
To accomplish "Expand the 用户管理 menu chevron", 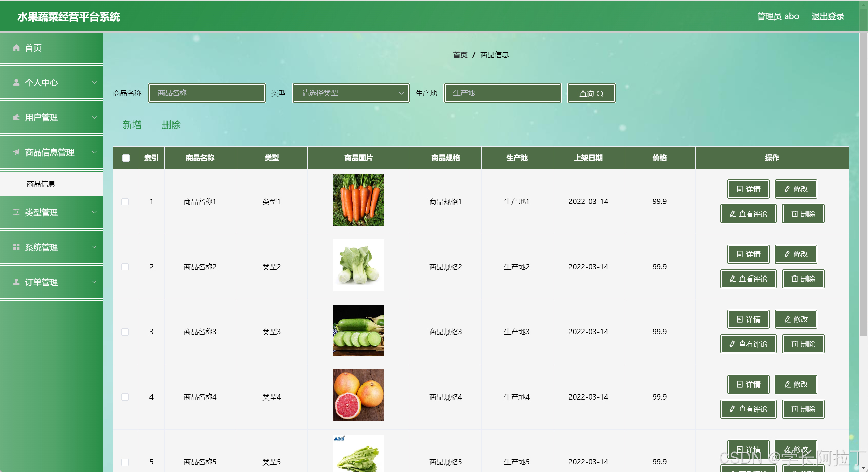I will (94, 118).
